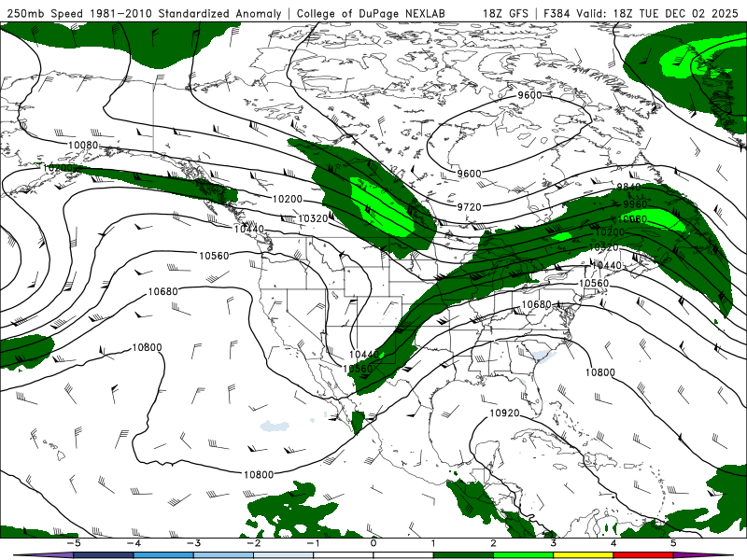747x560 pixels.
Task: Select the '-2' colorbar tick label
Action: tap(253, 543)
